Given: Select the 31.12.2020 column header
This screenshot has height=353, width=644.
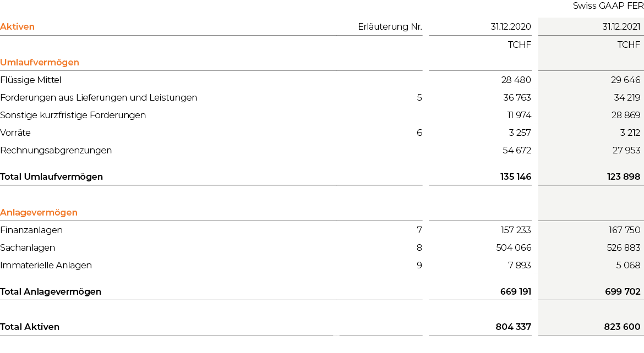Looking at the screenshot, I should (x=510, y=27).
